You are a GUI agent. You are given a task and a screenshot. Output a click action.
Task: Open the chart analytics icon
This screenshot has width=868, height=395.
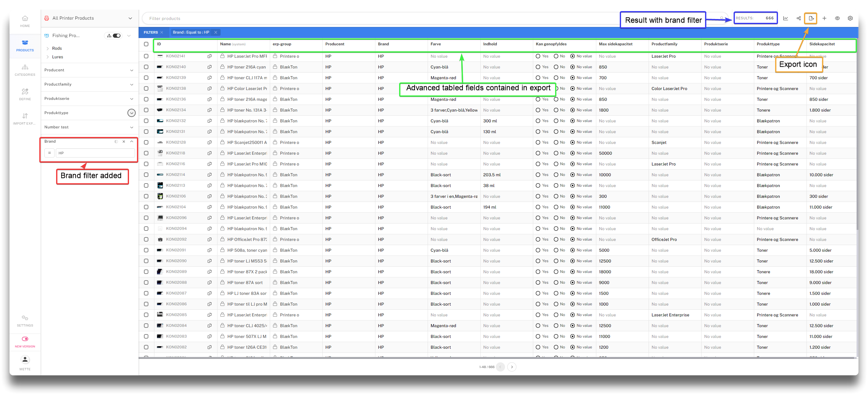point(786,18)
